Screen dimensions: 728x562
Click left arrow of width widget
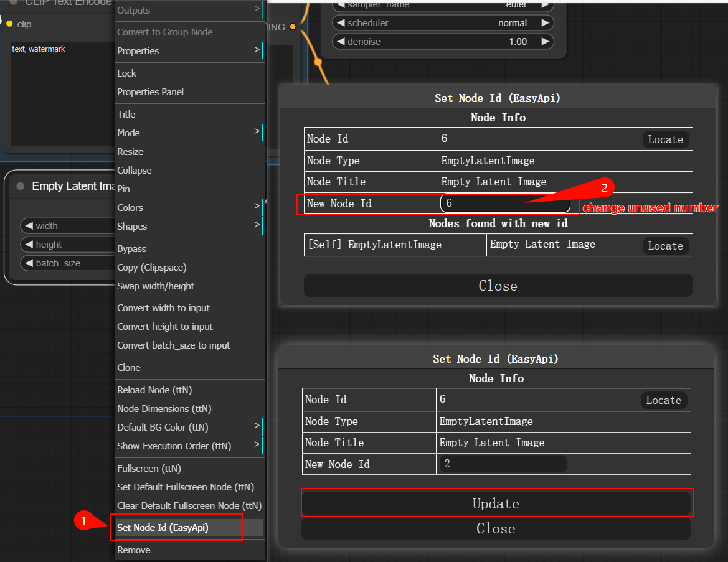(x=29, y=225)
